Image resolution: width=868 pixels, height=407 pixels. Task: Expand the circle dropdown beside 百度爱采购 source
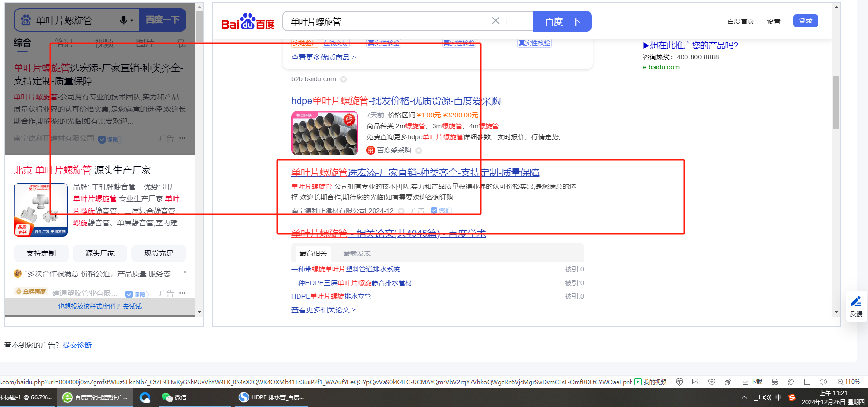(419, 150)
